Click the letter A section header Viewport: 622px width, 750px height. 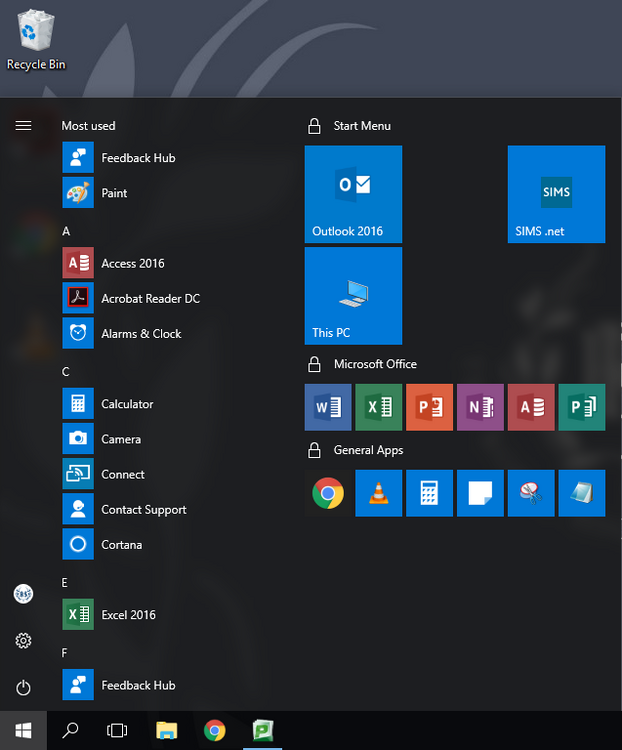click(66, 232)
